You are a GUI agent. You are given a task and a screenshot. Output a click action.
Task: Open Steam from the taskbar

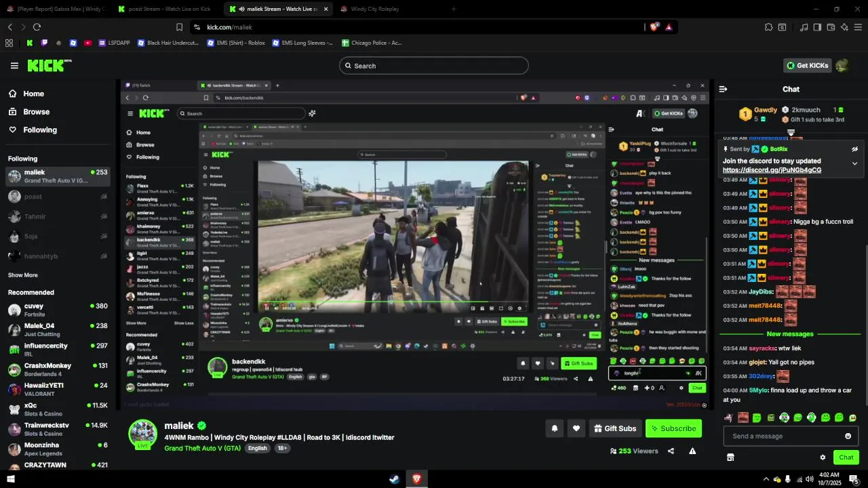[x=394, y=479]
